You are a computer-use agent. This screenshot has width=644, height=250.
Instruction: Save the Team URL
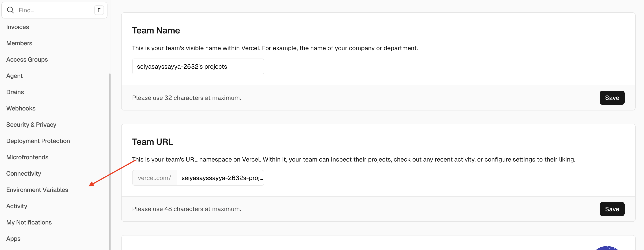[x=612, y=209]
